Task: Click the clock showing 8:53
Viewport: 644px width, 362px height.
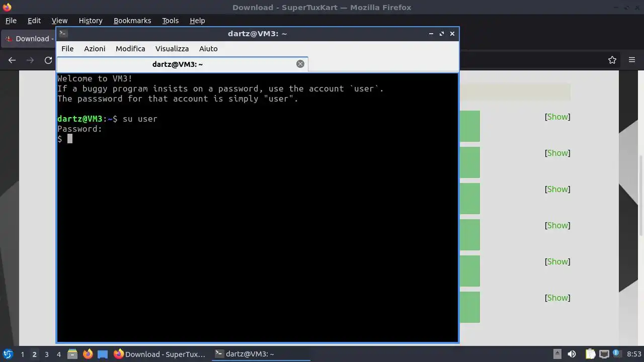Action: (x=634, y=354)
